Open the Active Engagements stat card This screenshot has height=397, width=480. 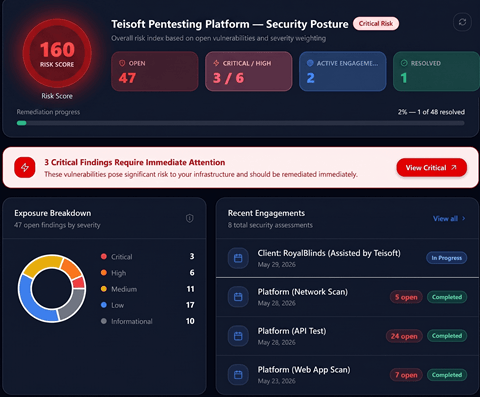point(343,71)
